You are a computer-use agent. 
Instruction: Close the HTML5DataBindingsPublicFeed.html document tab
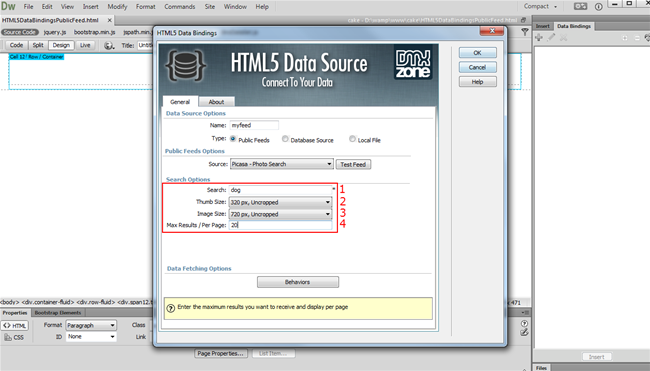point(109,20)
